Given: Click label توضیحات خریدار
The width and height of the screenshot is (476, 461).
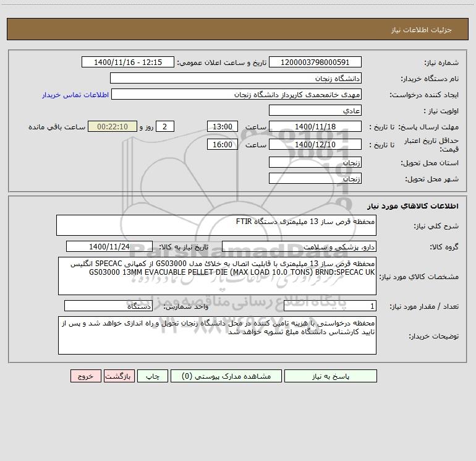Looking at the screenshot, I should [x=433, y=336].
